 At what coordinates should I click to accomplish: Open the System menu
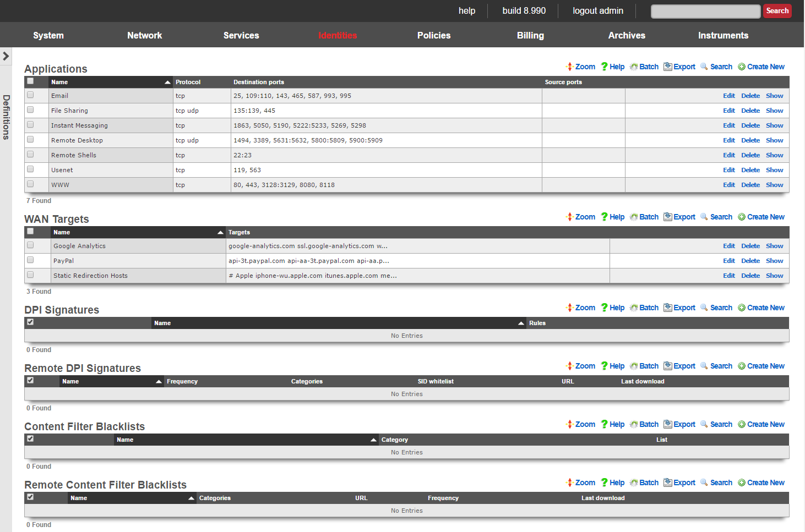[x=48, y=35]
